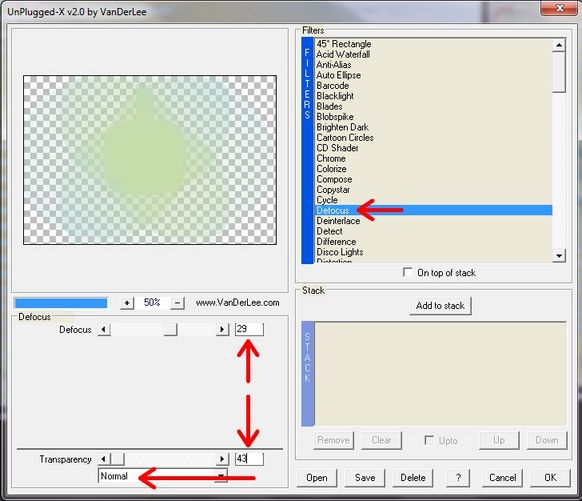Click the Transparency value input field
The width and height of the screenshot is (582, 501).
point(249,459)
